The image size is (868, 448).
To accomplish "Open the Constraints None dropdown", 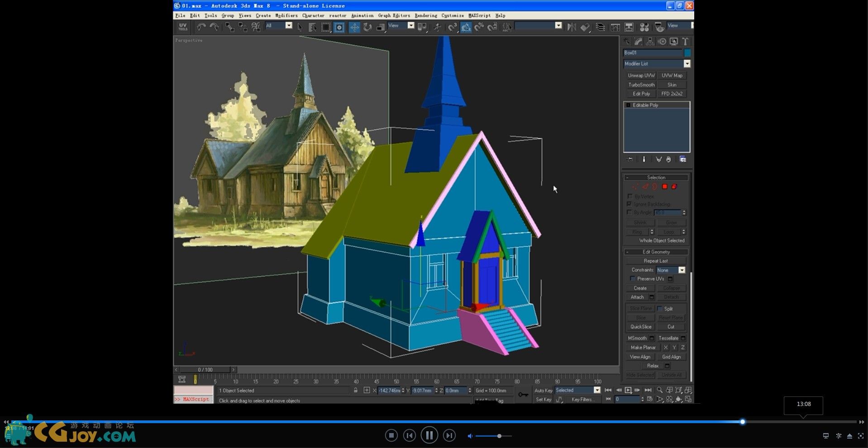I will 682,270.
